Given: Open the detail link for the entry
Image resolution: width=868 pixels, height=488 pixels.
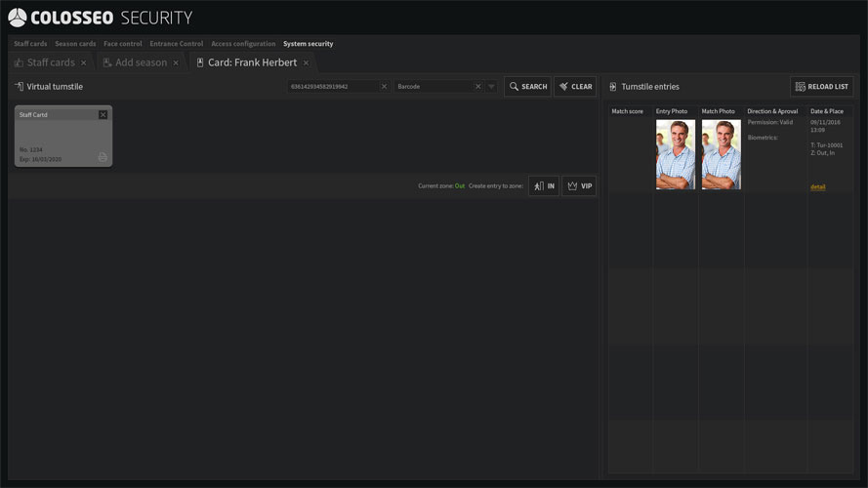Looking at the screenshot, I should [817, 187].
